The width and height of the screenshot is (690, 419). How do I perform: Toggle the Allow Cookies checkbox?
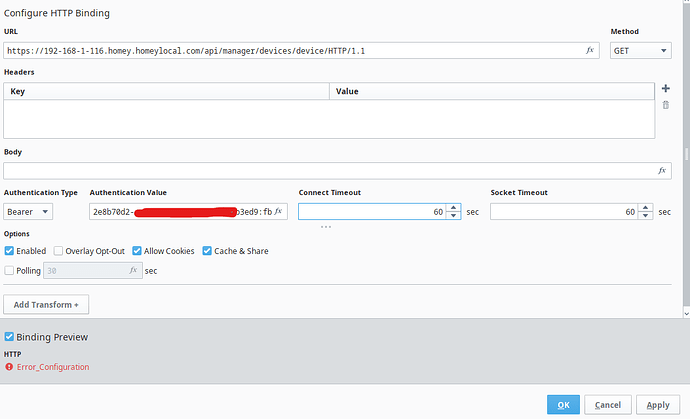tap(137, 251)
